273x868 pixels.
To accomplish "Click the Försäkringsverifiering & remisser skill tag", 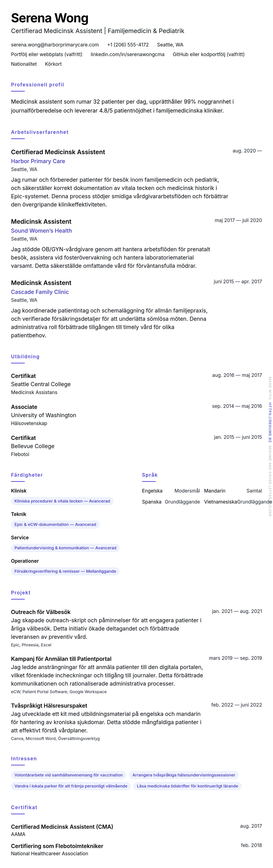I will click(65, 571).
